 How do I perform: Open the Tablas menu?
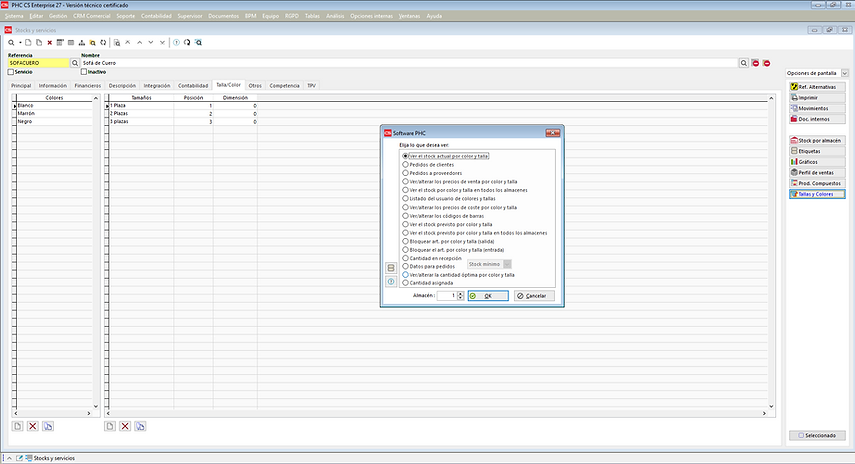pos(312,16)
